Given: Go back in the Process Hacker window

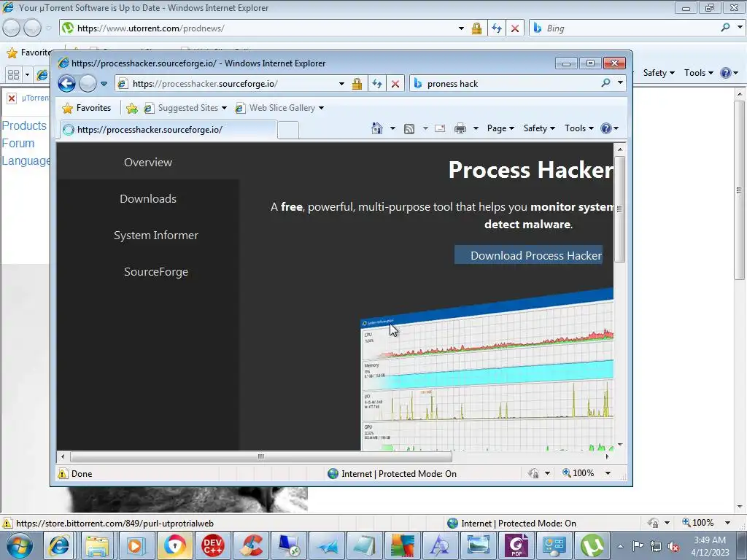Looking at the screenshot, I should pyautogui.click(x=66, y=84).
